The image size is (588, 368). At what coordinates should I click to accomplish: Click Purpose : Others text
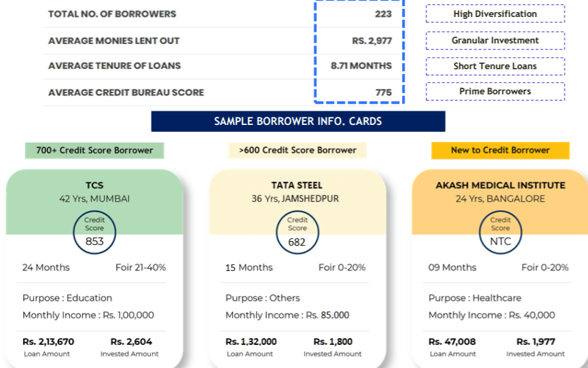pyautogui.click(x=263, y=298)
